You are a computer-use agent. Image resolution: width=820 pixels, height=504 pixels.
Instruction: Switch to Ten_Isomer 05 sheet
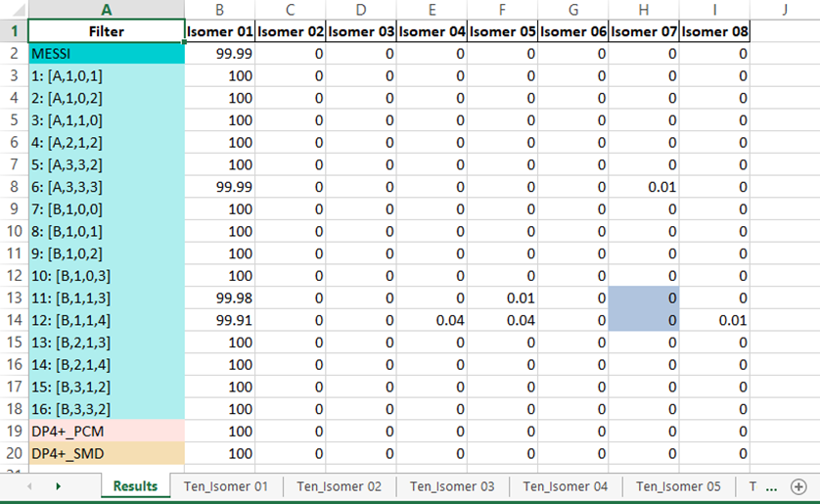tap(678, 486)
